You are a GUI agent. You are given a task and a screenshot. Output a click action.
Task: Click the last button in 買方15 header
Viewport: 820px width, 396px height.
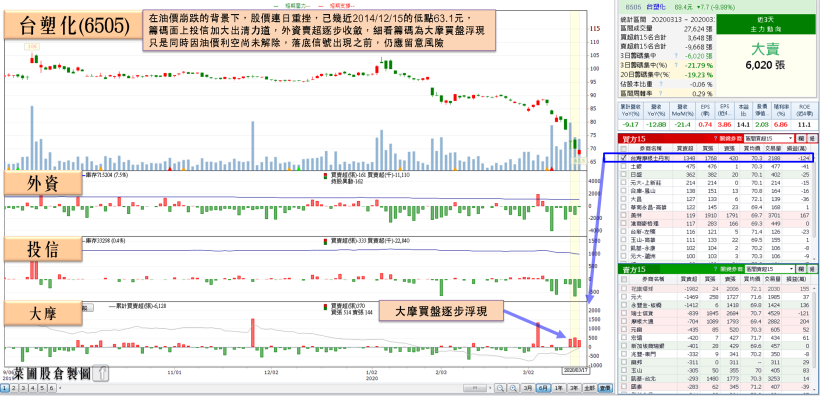pos(812,139)
